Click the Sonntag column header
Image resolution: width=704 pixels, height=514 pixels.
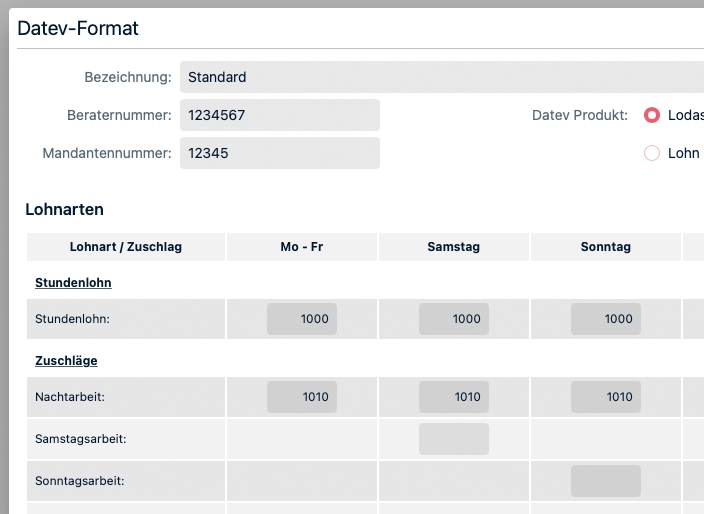pos(606,247)
